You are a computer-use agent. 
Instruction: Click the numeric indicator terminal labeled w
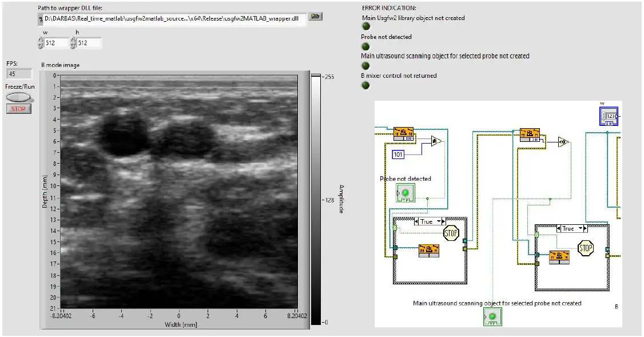coord(609,116)
